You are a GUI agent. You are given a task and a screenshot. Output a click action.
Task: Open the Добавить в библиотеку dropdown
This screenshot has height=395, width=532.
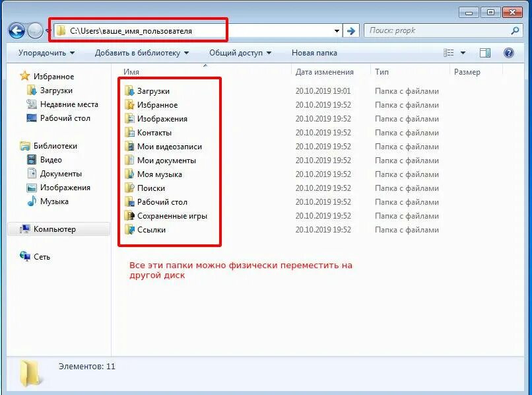[x=142, y=53]
